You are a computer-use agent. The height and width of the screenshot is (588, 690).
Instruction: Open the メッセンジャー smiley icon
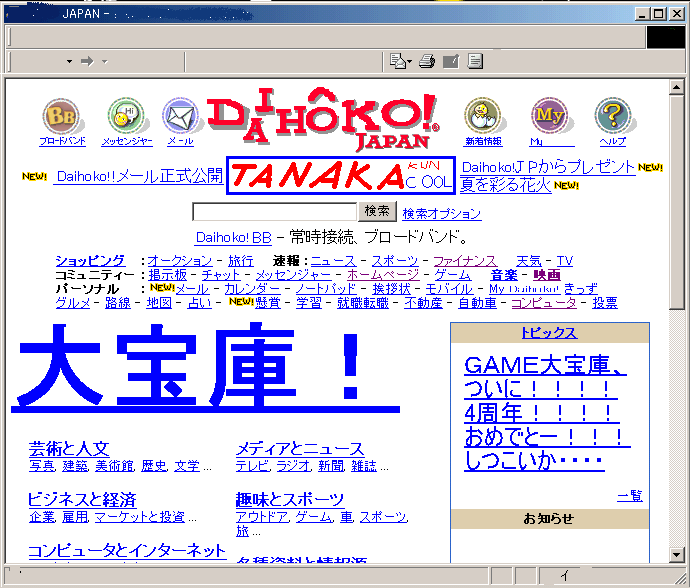tap(126, 116)
